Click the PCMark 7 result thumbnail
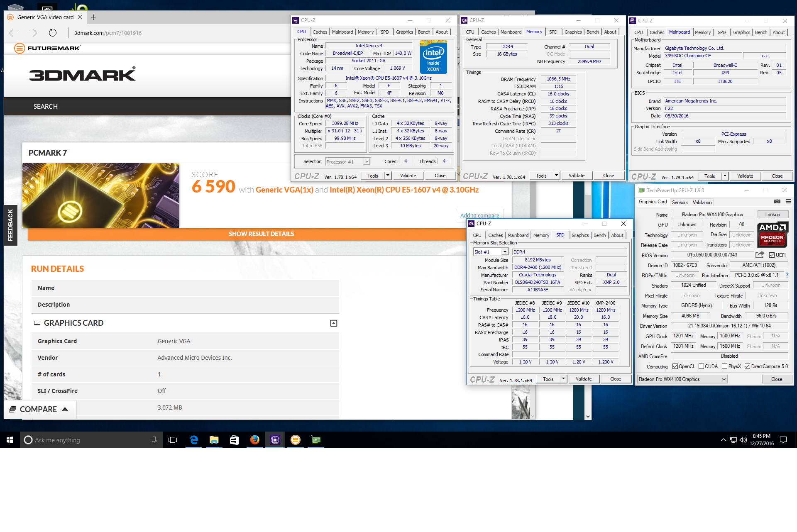Screen dimensions: 797x532 click(101, 195)
